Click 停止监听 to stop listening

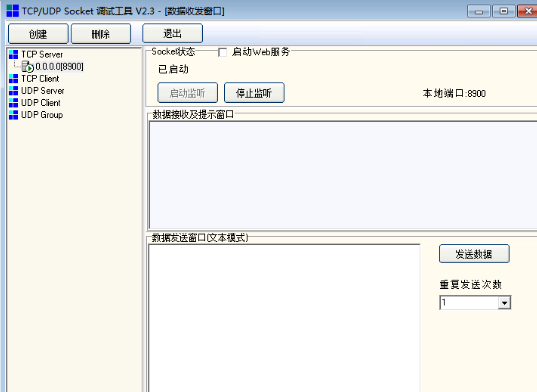click(x=254, y=93)
